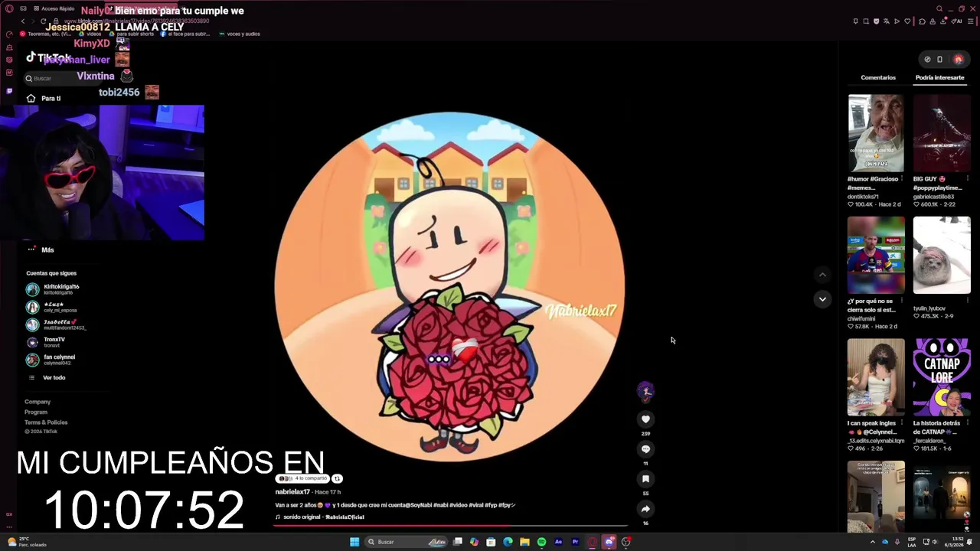Open the Windows Start menu
Screen dimensions: 980x551
354,542
